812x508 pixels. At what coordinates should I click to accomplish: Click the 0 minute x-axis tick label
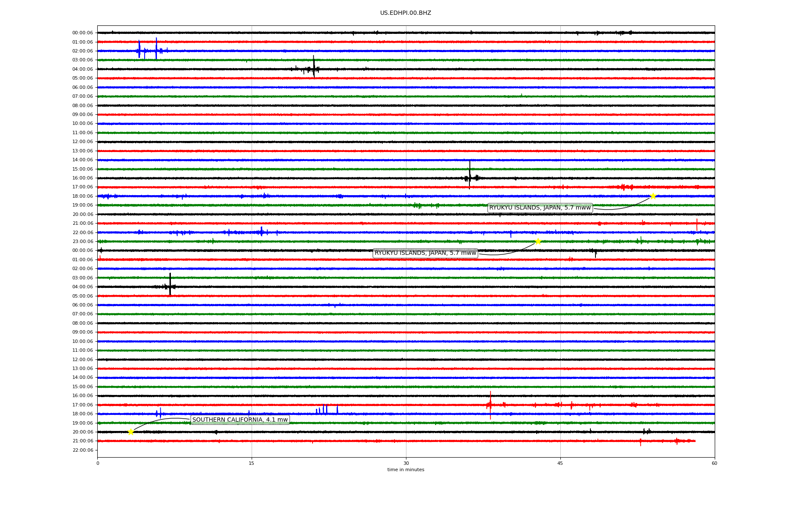98,463
